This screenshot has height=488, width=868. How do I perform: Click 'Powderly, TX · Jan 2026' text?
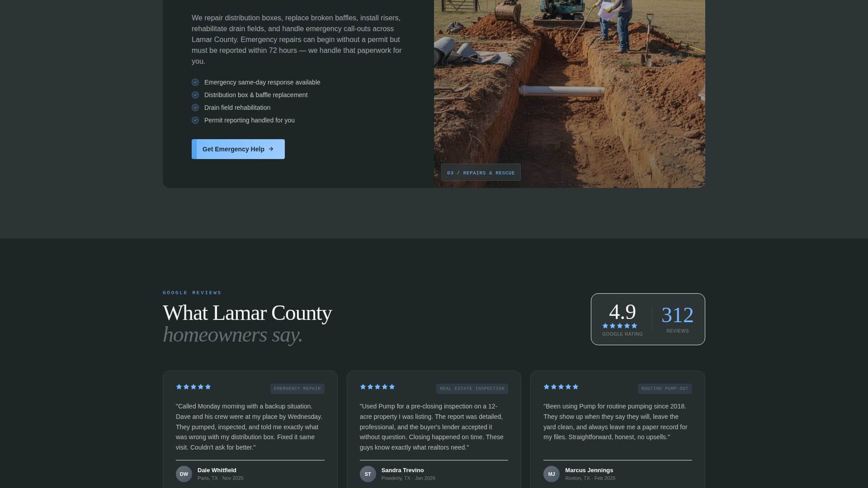(x=408, y=478)
